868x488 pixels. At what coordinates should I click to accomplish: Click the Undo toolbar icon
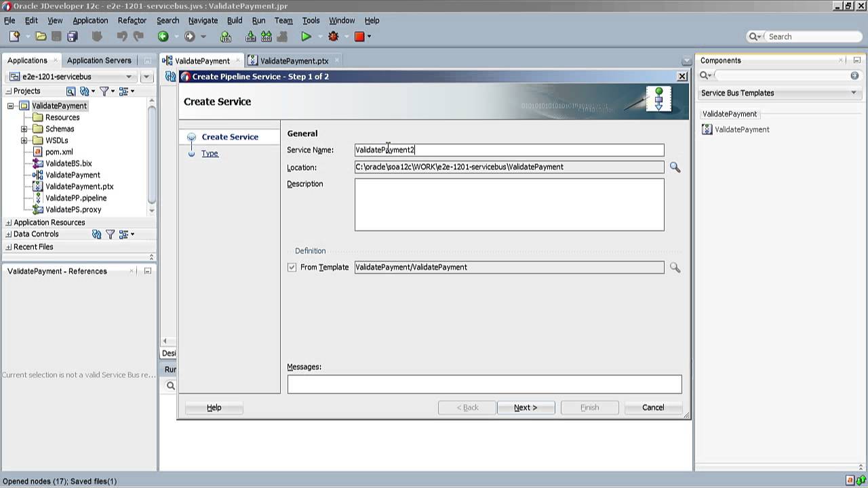(123, 37)
